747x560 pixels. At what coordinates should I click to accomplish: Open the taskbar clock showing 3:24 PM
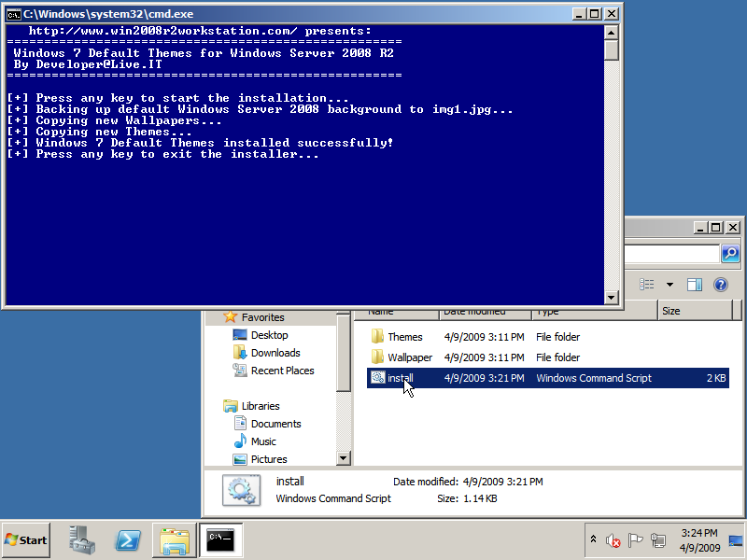click(x=699, y=540)
